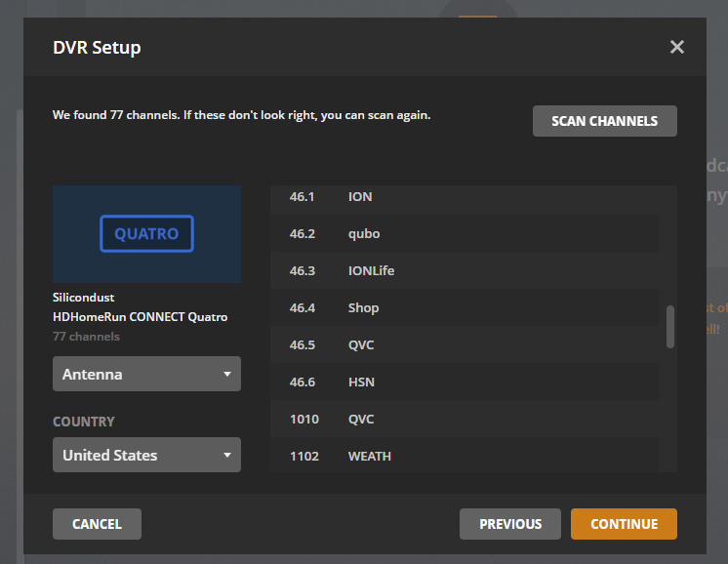The width and height of the screenshot is (728, 564).
Task: Select channel 1010 QVC
Action: pos(464,419)
